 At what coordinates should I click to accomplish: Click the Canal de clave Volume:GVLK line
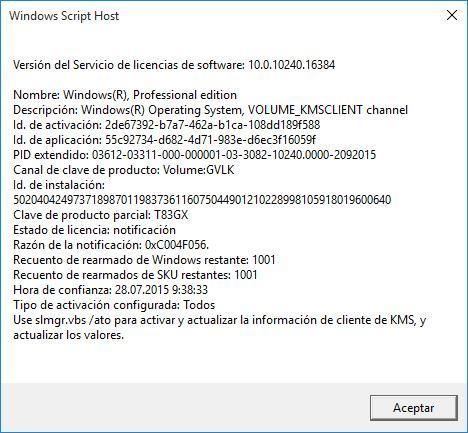click(124, 170)
